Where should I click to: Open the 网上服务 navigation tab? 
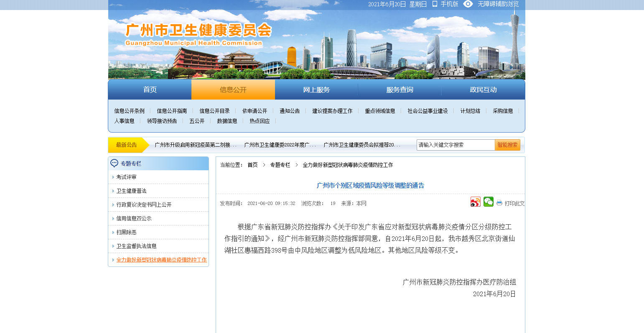pos(316,90)
